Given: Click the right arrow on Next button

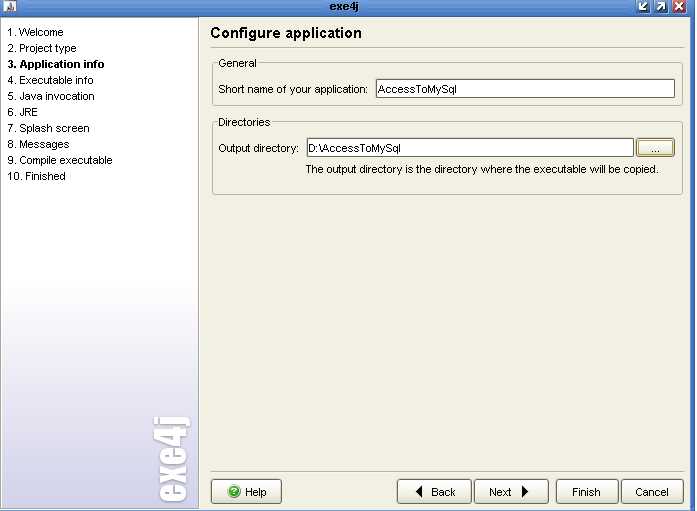Looking at the screenshot, I should pyautogui.click(x=525, y=491).
